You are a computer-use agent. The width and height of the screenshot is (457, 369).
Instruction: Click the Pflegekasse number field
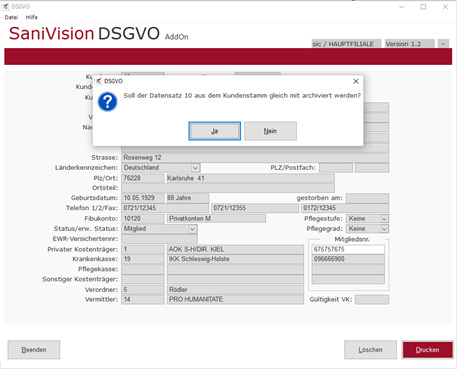pyautogui.click(x=143, y=269)
